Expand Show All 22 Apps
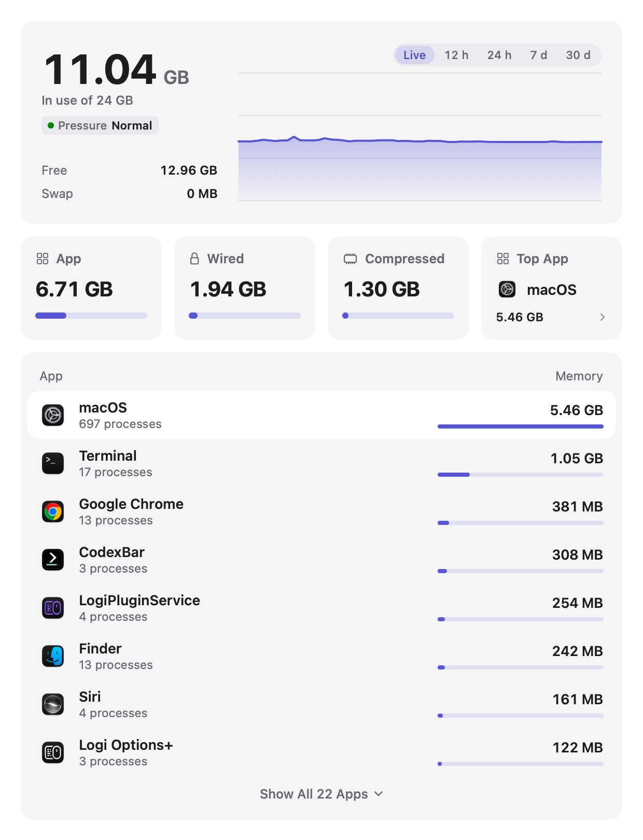Image resolution: width=643 pixels, height=840 pixels. (321, 794)
